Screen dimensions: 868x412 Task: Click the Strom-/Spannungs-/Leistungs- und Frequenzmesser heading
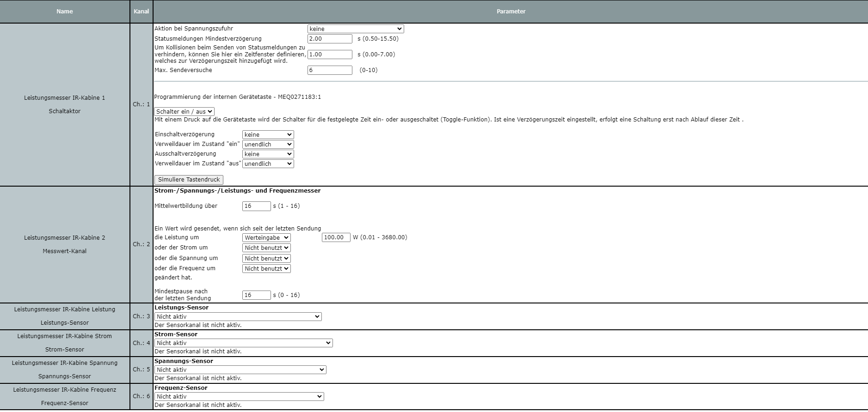click(x=238, y=191)
